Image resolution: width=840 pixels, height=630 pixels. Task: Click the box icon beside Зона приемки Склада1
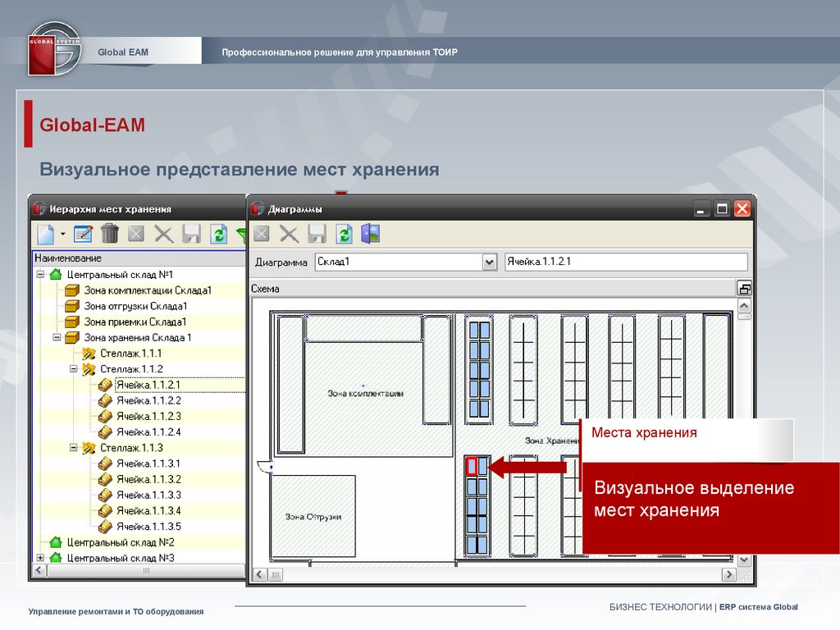point(72,322)
